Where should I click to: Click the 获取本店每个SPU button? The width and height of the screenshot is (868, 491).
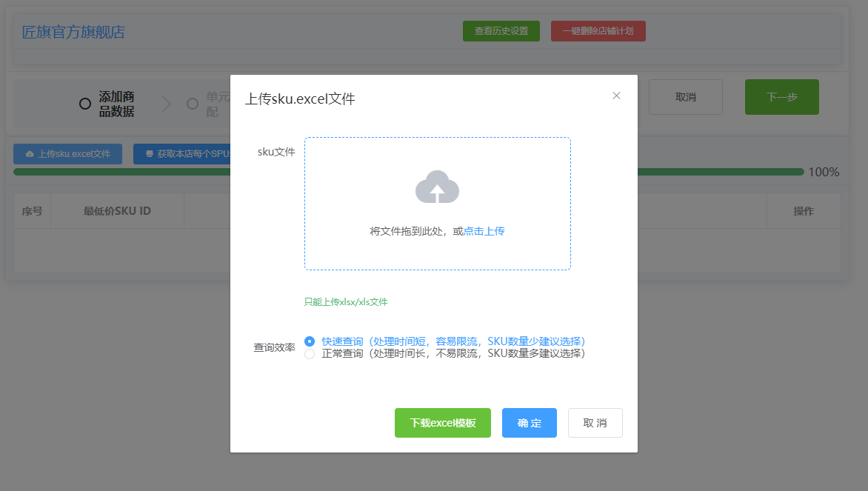[x=182, y=154]
